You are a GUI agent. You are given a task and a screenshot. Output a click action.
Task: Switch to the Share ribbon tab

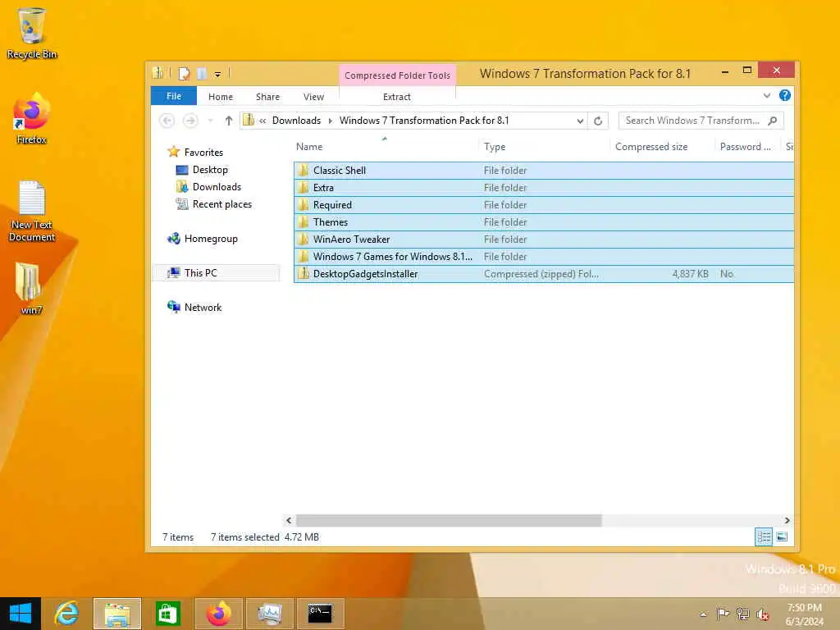[268, 97]
